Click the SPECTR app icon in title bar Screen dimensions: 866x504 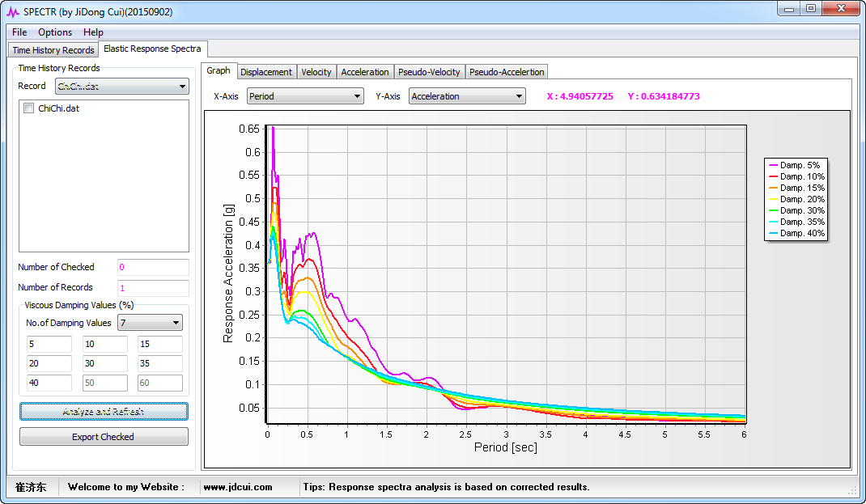pyautogui.click(x=12, y=11)
